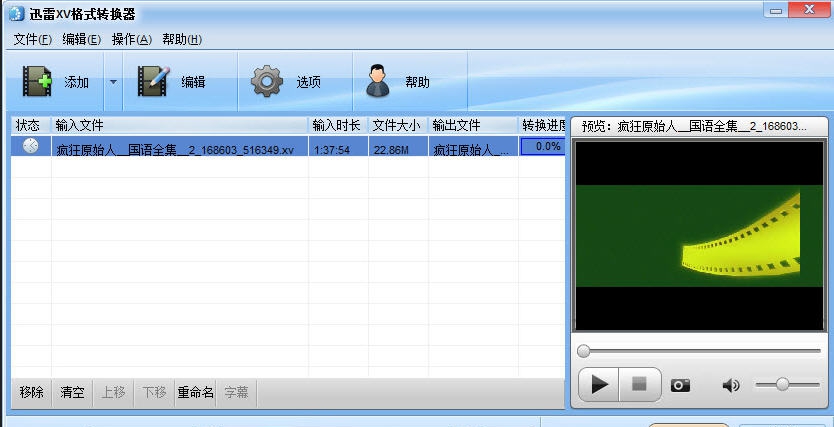Take a snapshot with the camera icon
The height and width of the screenshot is (427, 834).
pyautogui.click(x=680, y=385)
